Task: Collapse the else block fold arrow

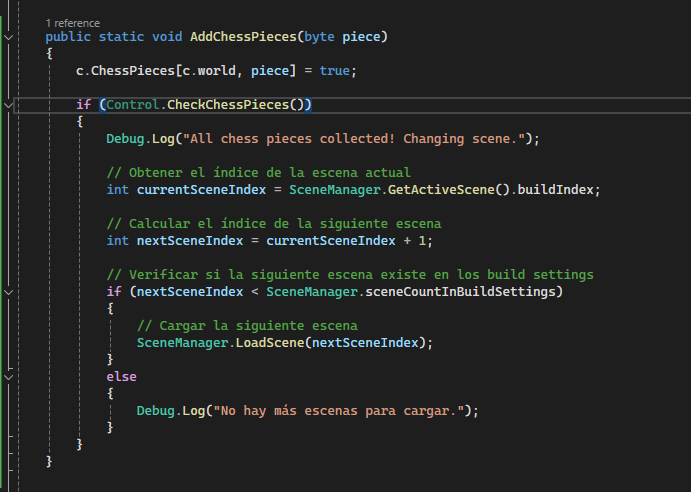Action: (x=8, y=377)
